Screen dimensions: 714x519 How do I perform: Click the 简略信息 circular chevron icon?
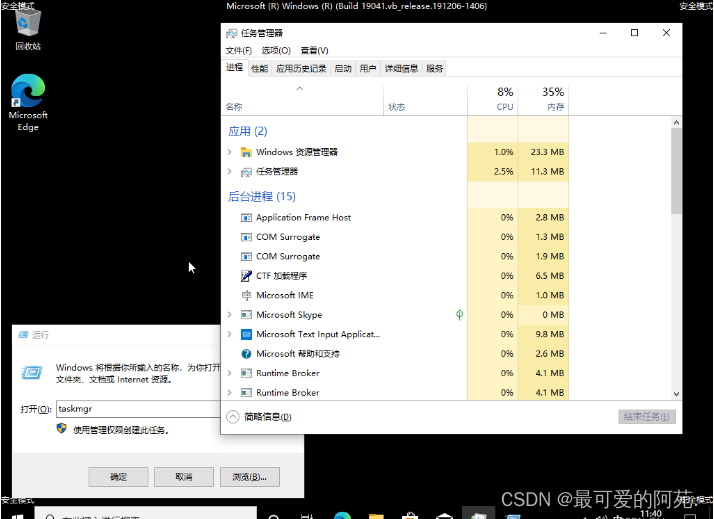click(233, 417)
